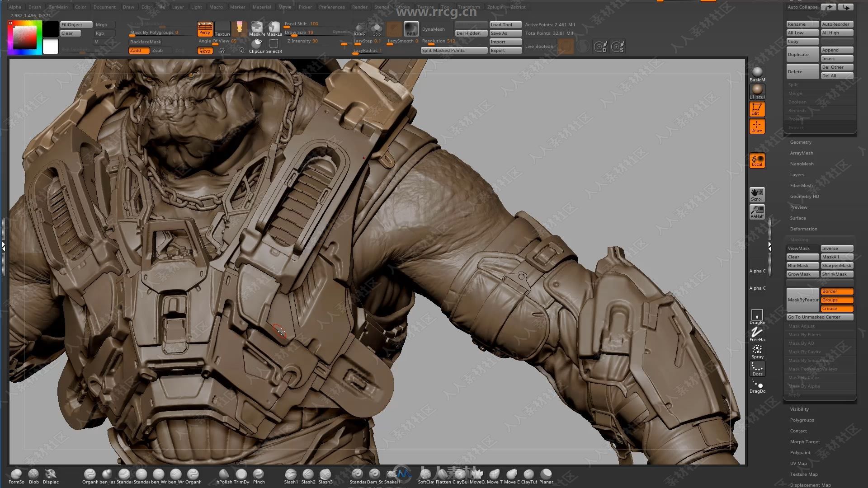
Task: Open the Movie menu in menu bar
Action: 285,7
